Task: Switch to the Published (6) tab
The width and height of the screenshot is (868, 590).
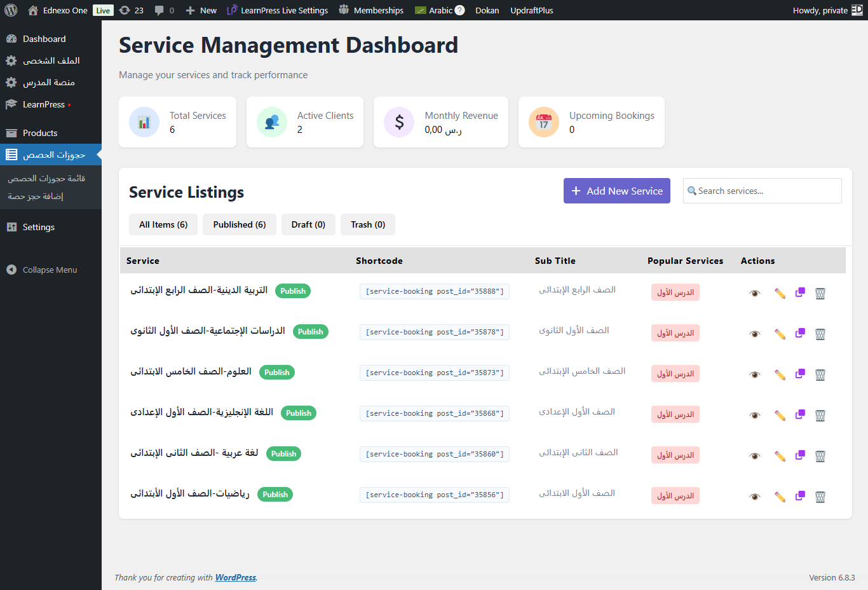Action: pos(239,224)
